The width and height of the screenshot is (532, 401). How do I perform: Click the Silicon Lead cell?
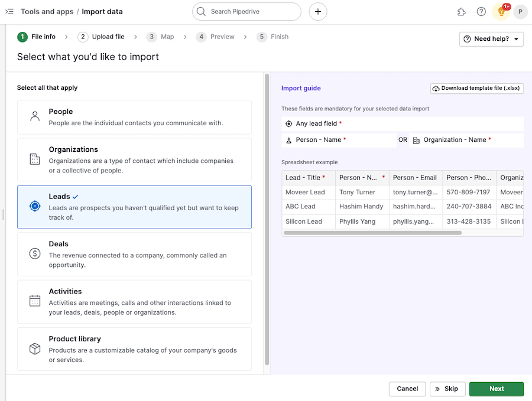(x=309, y=221)
